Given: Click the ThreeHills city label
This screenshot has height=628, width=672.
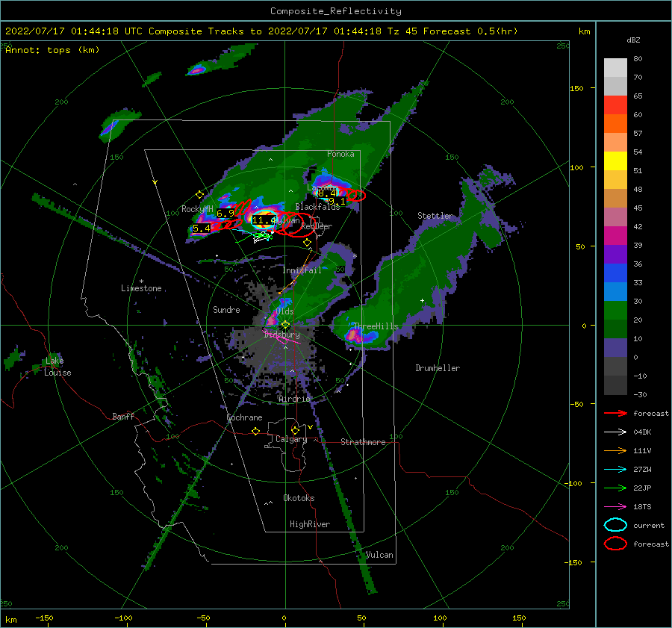Looking at the screenshot, I should coord(376,326).
